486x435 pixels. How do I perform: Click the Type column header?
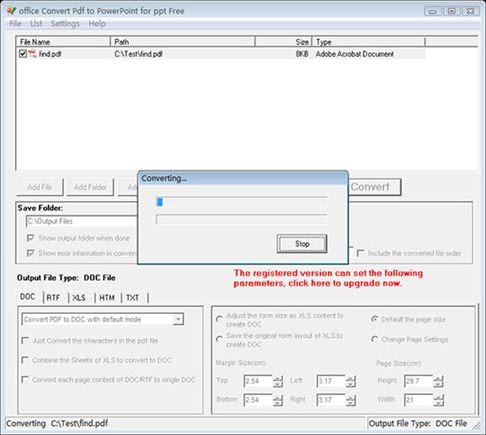[369, 42]
